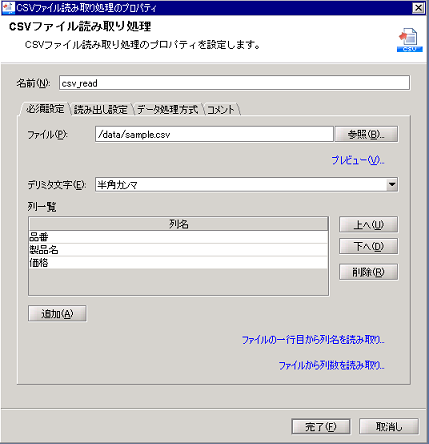The image size is (429, 444).
Task: Open the プレビュー(V) link
Action: 358,160
